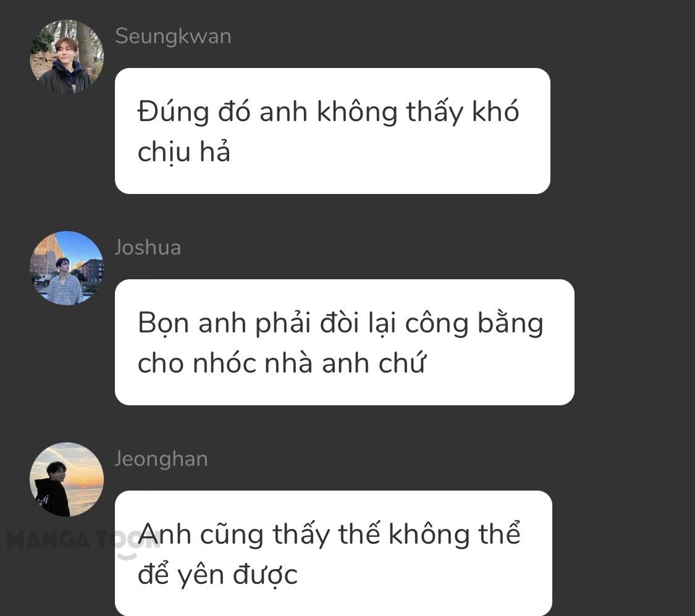
Task: Click the Jeonghan username label
Action: click(161, 459)
